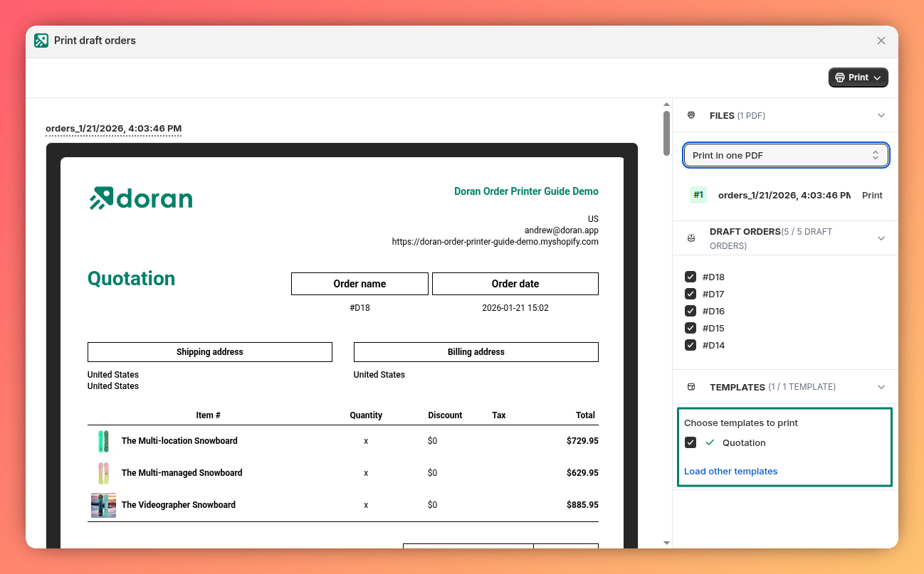Open the Print button dropdown chevron
The image size is (924, 574).
pos(876,77)
